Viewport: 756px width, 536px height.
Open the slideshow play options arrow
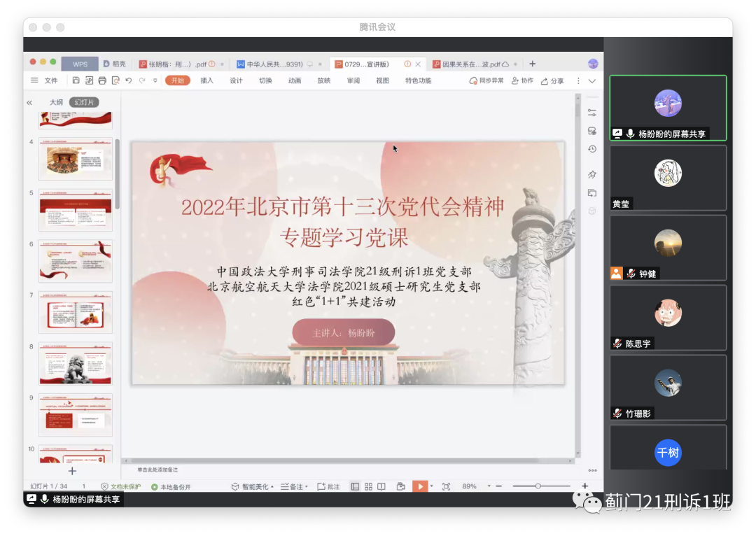[x=431, y=486]
